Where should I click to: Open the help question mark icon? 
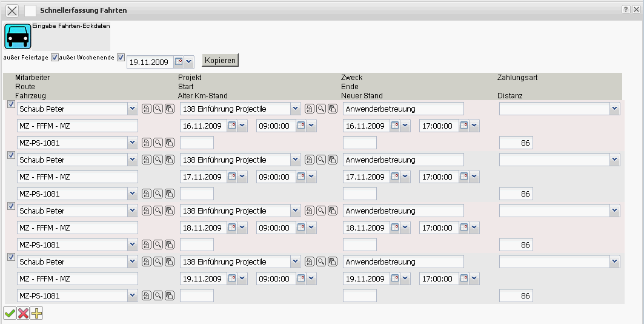coord(626,10)
